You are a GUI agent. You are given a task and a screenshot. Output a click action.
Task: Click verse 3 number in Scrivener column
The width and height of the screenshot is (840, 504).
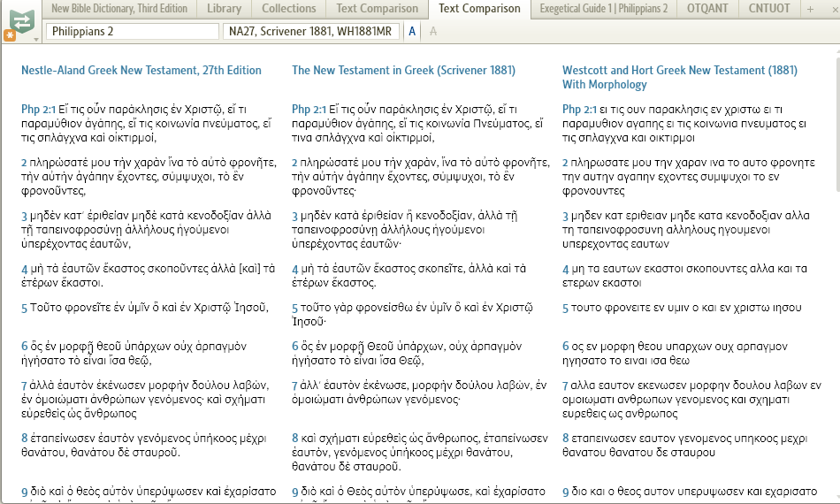(294, 216)
